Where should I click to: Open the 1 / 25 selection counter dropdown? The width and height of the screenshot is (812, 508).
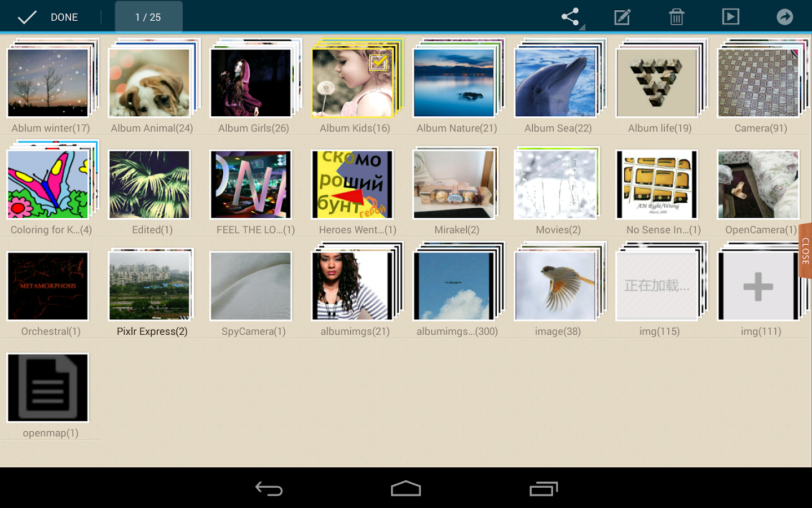point(148,17)
